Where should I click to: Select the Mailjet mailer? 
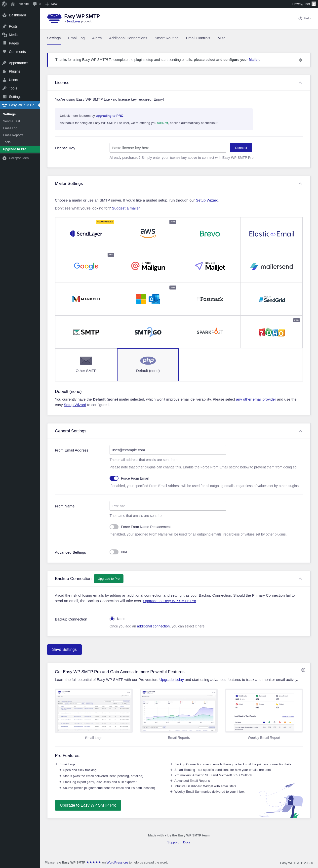(209, 266)
